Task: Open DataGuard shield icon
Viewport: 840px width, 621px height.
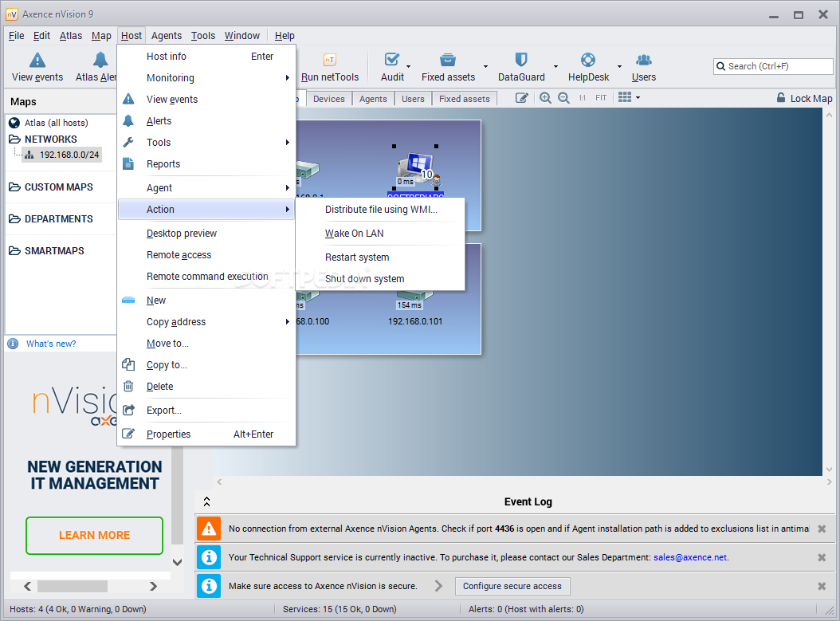Action: tap(520, 60)
